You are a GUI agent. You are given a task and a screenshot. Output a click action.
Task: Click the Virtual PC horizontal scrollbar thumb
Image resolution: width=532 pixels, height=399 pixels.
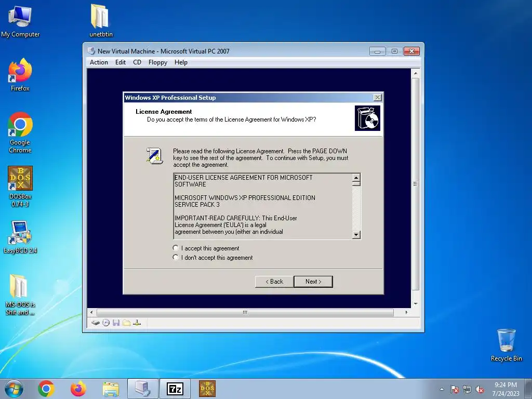coord(245,312)
